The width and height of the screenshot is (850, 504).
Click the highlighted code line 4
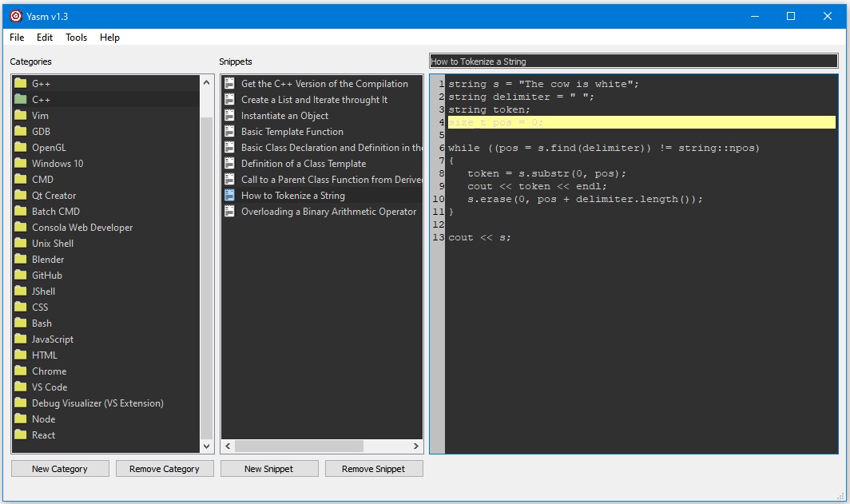tap(641, 122)
